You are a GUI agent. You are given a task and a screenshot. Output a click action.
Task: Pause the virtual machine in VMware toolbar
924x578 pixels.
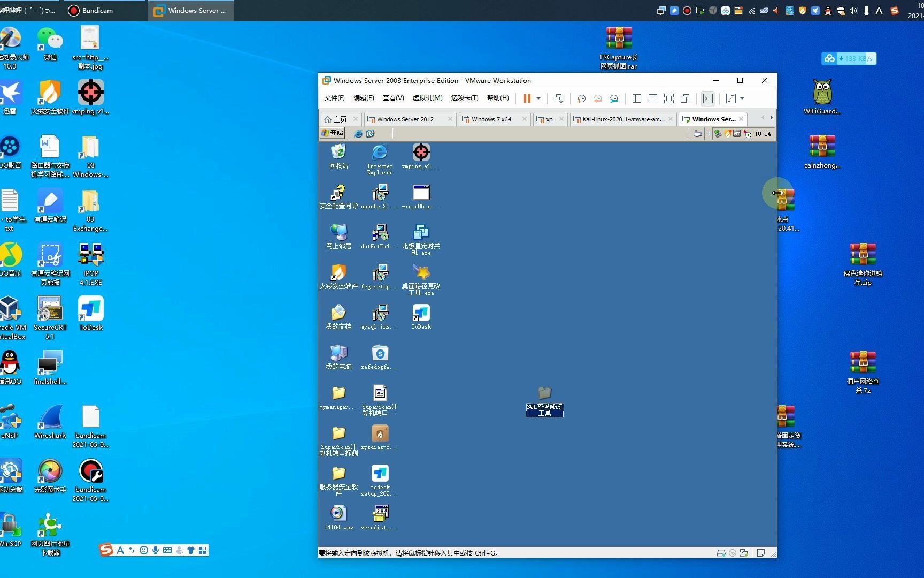(x=527, y=98)
